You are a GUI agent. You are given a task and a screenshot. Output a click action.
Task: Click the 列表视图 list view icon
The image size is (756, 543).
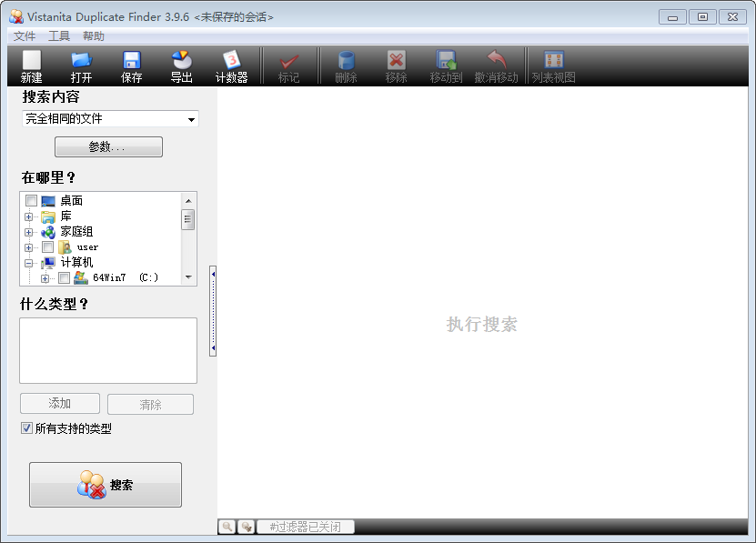click(553, 66)
